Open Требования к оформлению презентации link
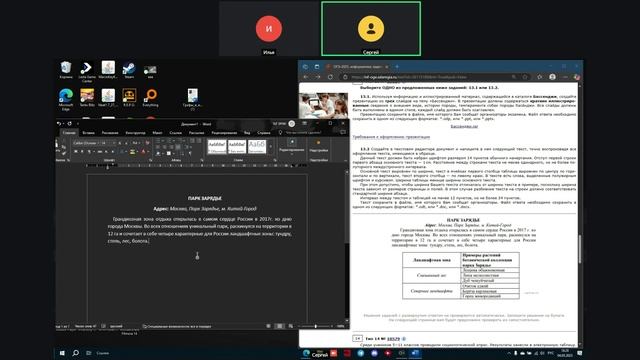Screen dimensions: 640x360 [391, 137]
